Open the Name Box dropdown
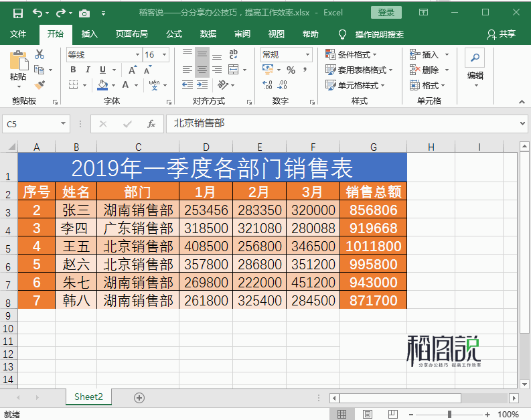The image size is (531, 420). [x=64, y=124]
